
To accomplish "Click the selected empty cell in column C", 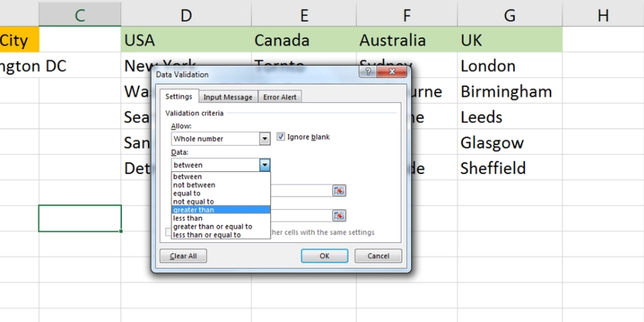I will pyautogui.click(x=80, y=218).
